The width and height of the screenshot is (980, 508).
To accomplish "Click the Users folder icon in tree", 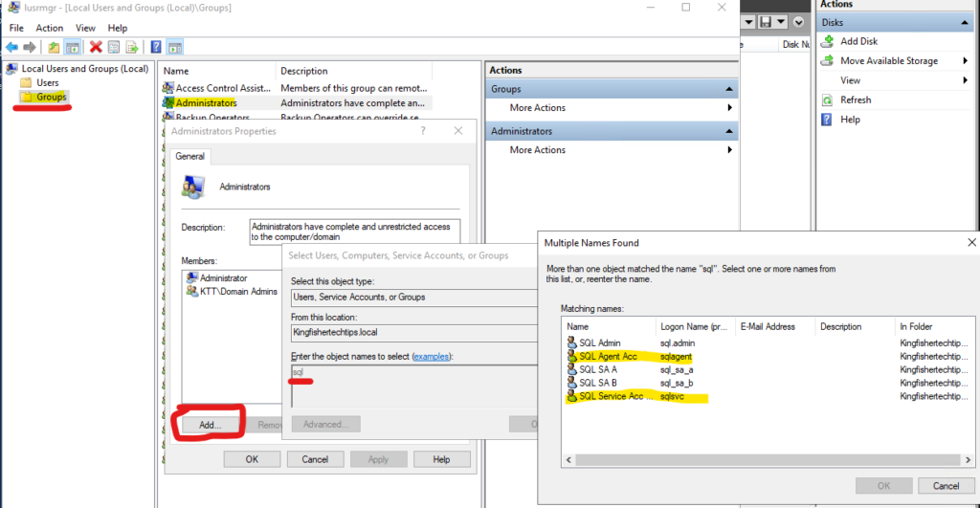I will 26,82.
